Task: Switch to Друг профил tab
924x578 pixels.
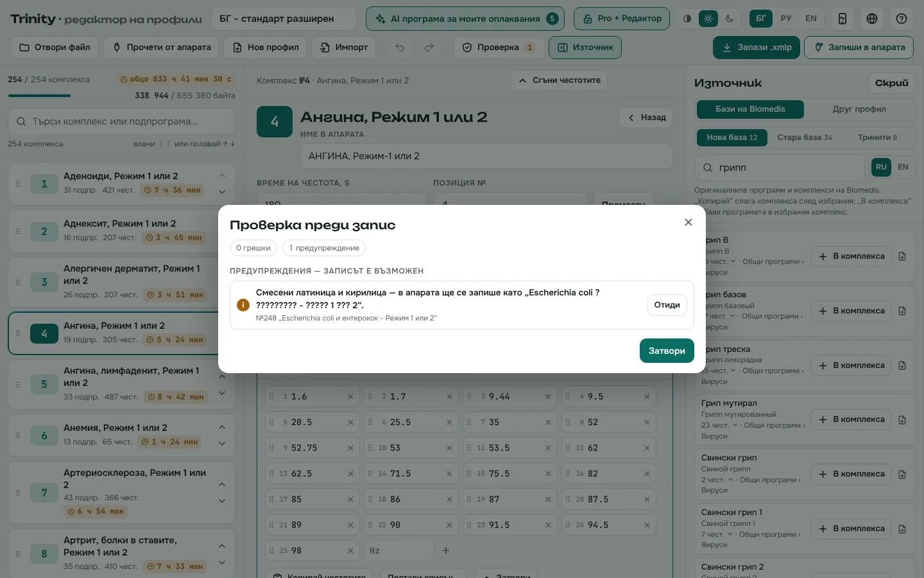Action: [x=859, y=109]
